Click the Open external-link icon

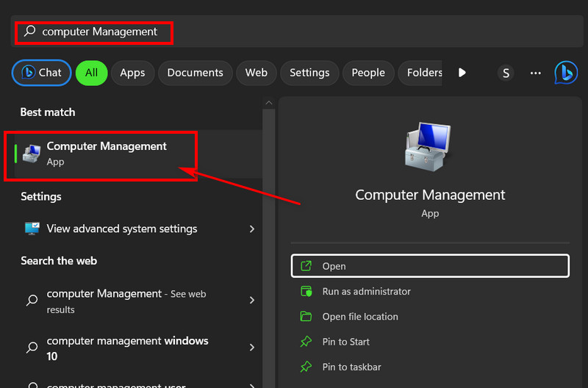(306, 266)
